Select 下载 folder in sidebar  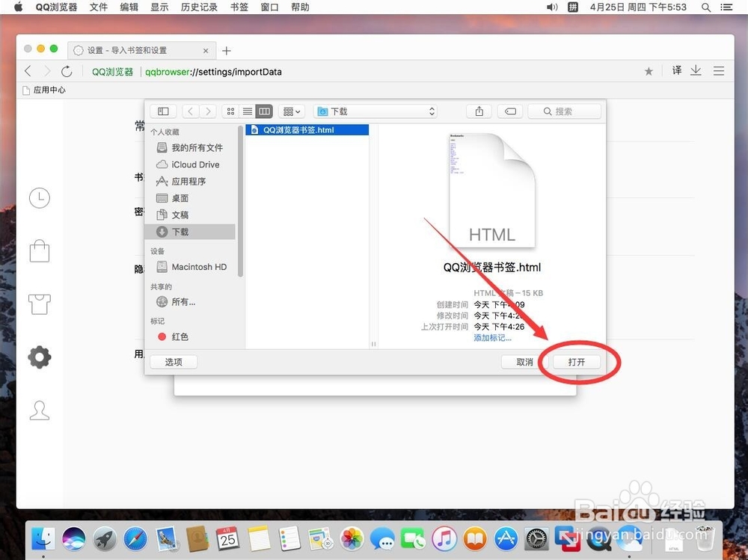coord(190,232)
